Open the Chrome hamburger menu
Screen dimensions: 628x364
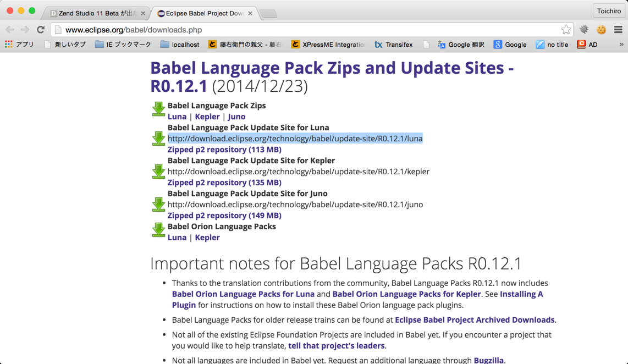click(x=618, y=30)
